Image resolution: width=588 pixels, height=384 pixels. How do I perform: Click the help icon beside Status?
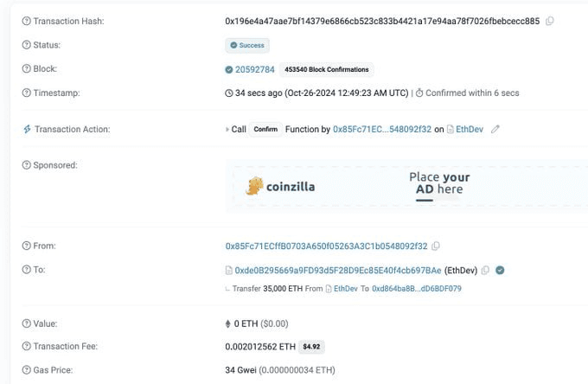pos(26,45)
